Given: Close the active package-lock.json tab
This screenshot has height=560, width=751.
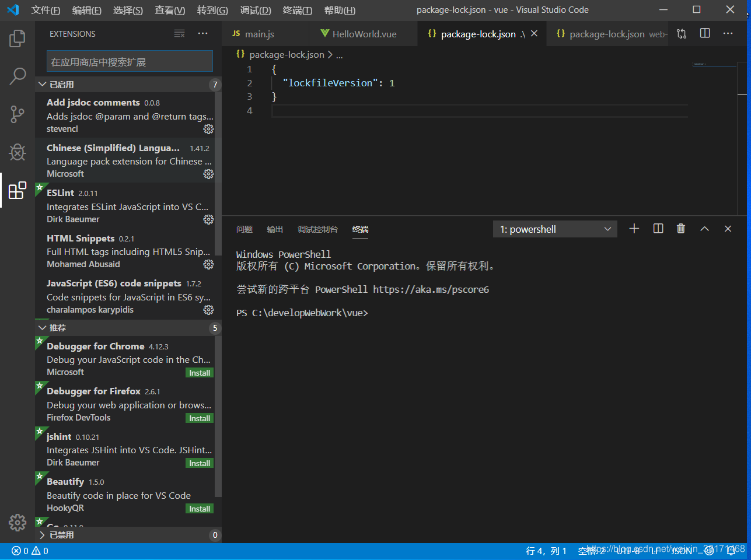Looking at the screenshot, I should 534,34.
